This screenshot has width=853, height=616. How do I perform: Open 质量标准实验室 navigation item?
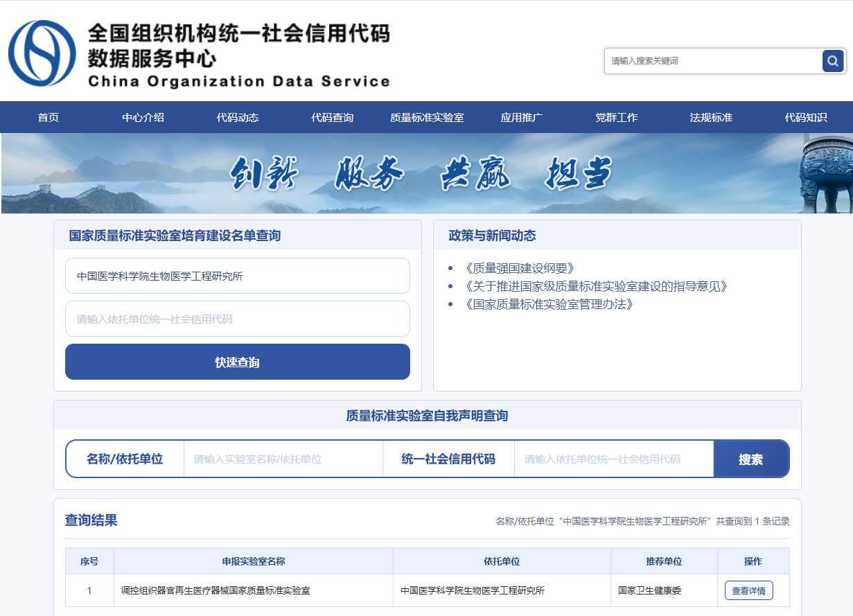(427, 117)
